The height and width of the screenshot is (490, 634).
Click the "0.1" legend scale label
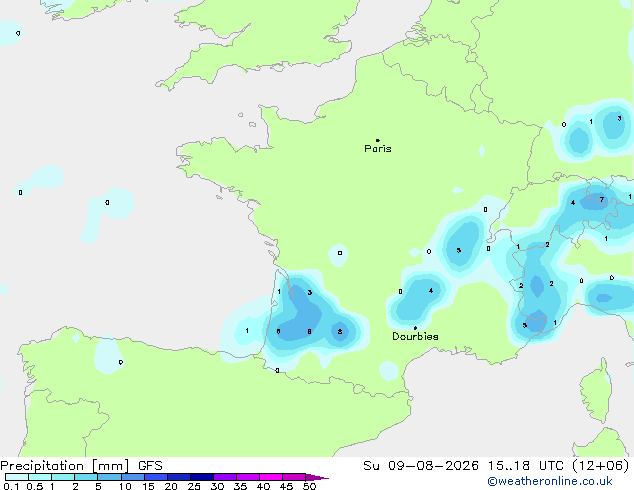point(11,486)
